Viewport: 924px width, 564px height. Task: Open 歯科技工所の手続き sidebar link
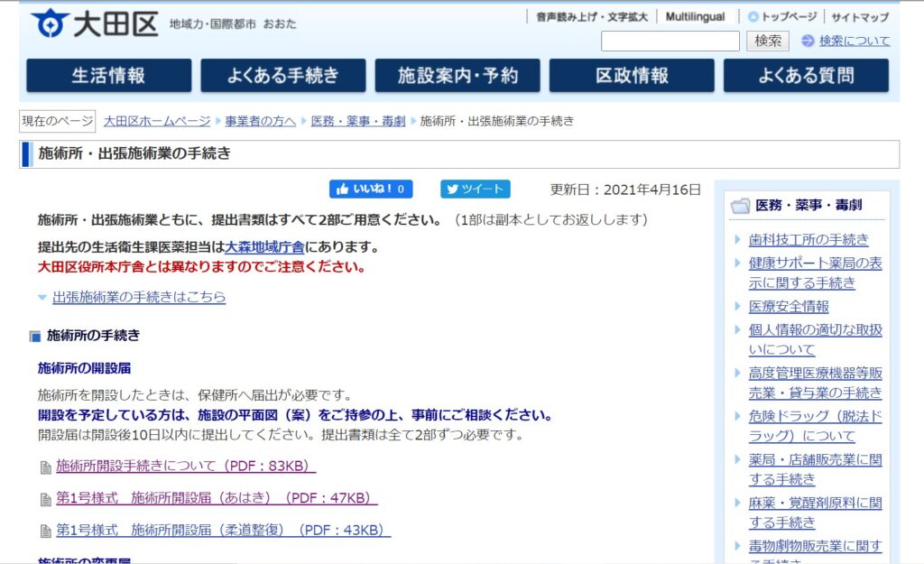point(808,239)
